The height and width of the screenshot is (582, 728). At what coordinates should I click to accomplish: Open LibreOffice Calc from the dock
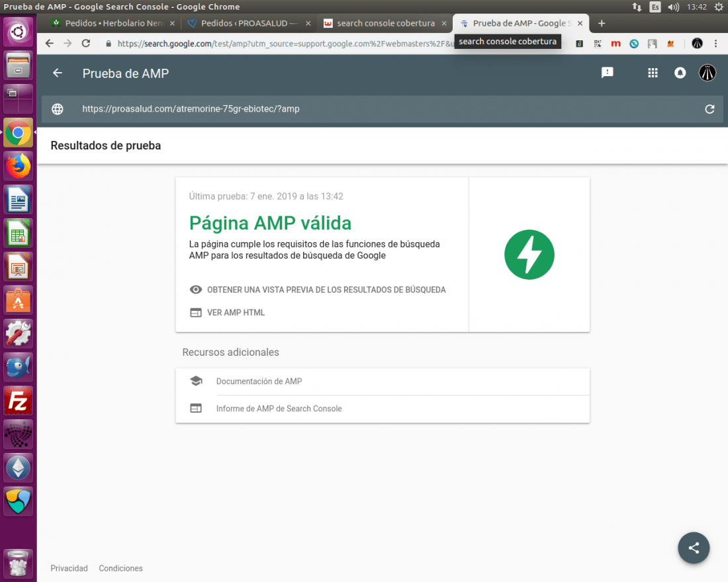[18, 233]
